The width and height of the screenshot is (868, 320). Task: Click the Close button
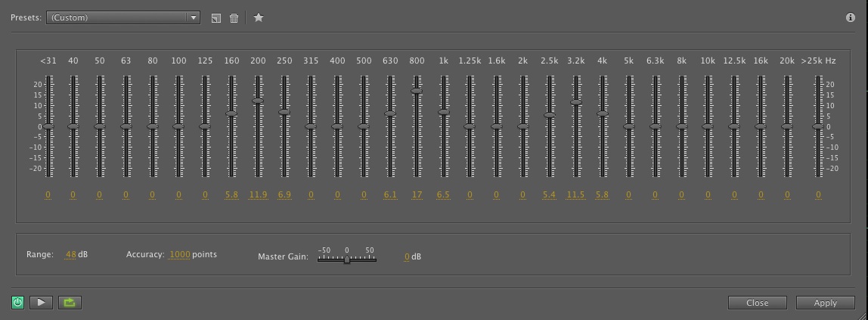click(x=757, y=303)
